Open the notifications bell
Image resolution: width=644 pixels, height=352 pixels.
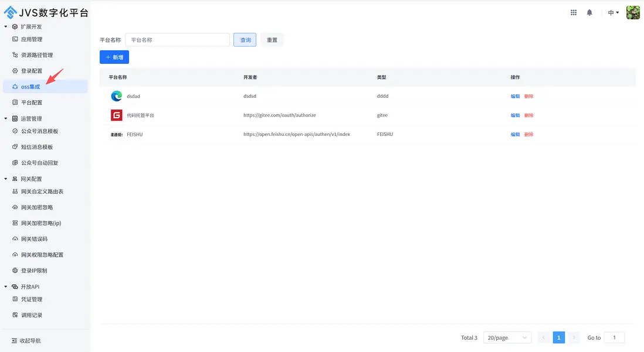pyautogui.click(x=589, y=13)
